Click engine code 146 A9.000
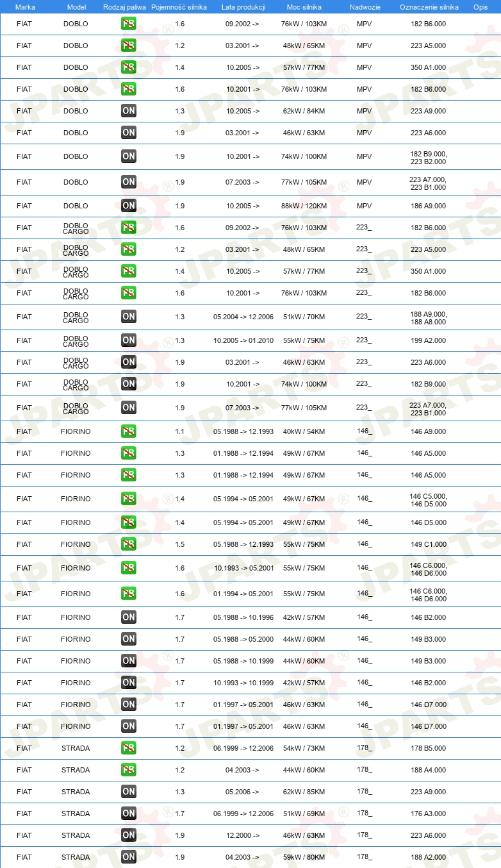The height and width of the screenshot is (868, 501). (x=429, y=431)
